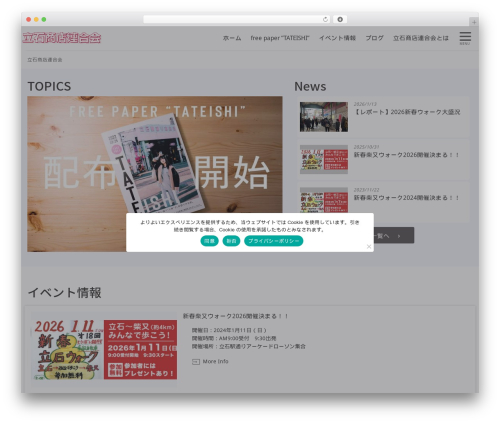Open the プライバシーポリシー button
Viewport: 500px width, 423px height.
coord(274,241)
